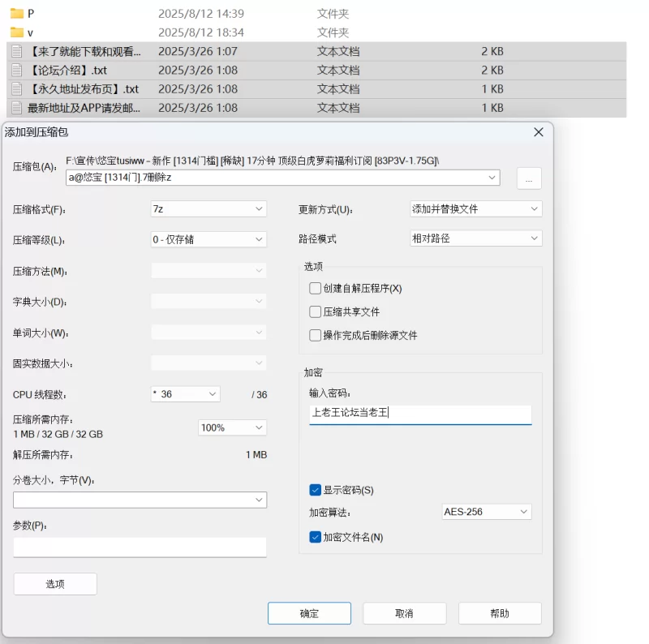Image resolution: width=649 pixels, height=644 pixels.
Task: Select the file 【永久地址发布页】.txt name
Action: pos(84,89)
